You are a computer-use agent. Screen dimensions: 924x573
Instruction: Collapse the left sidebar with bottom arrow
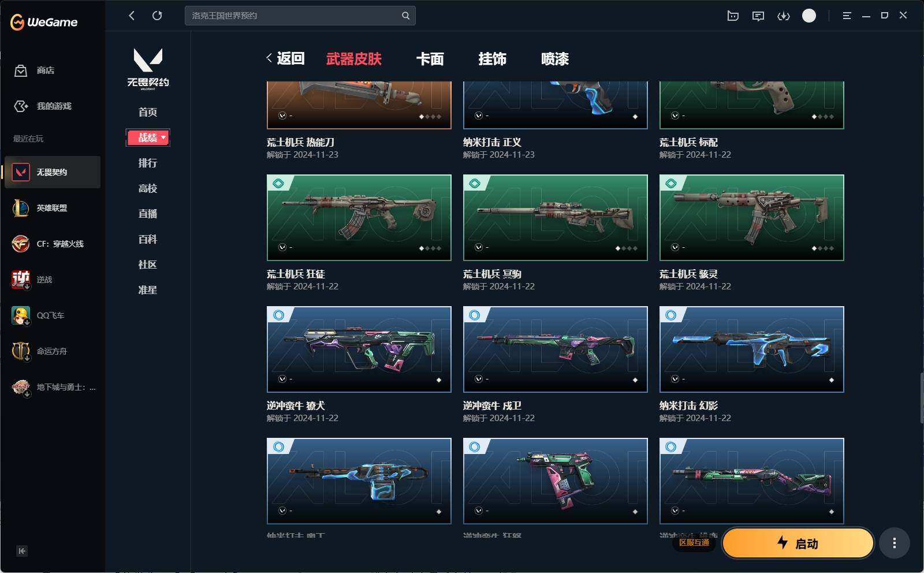22,551
